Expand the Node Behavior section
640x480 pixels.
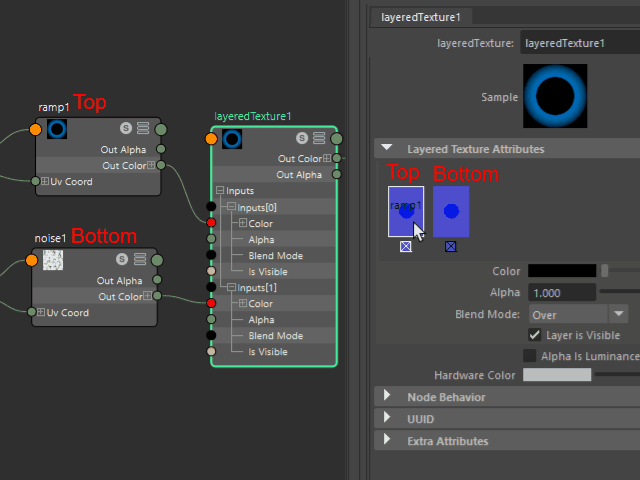(387, 397)
